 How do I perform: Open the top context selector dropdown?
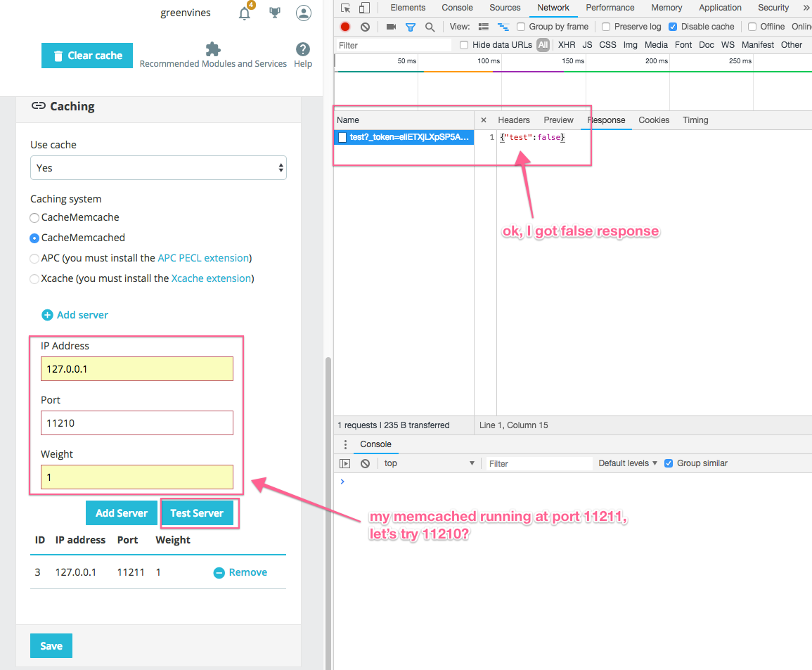click(x=429, y=463)
